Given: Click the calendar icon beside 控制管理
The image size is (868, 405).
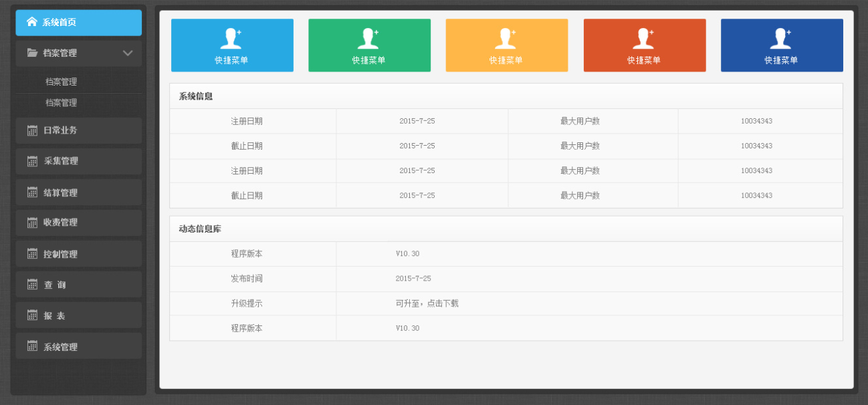Looking at the screenshot, I should click(32, 254).
